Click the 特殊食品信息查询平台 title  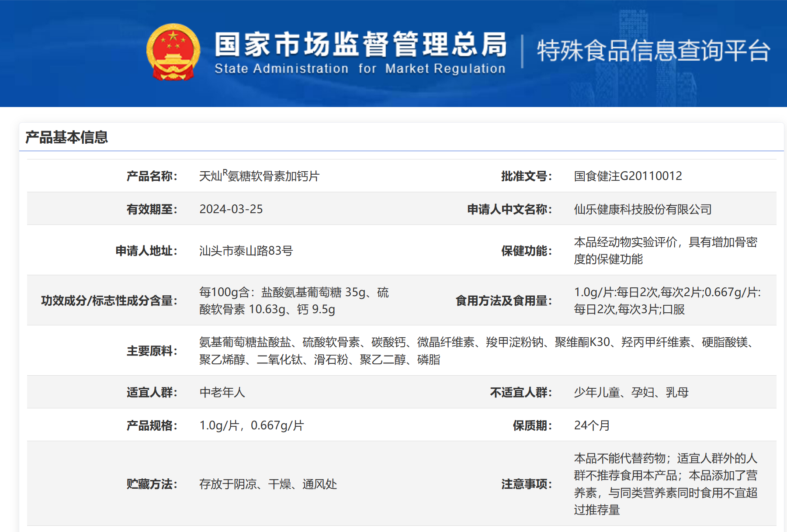click(x=653, y=51)
